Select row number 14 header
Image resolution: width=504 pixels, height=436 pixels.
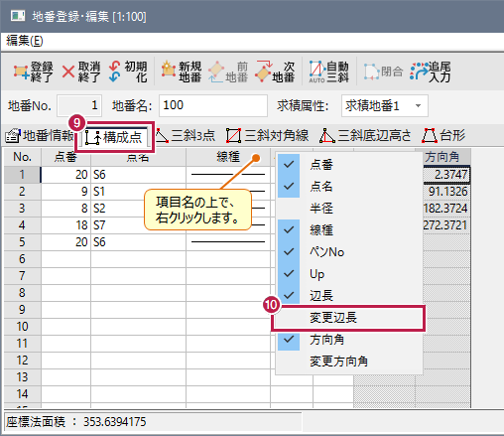[x=23, y=394]
